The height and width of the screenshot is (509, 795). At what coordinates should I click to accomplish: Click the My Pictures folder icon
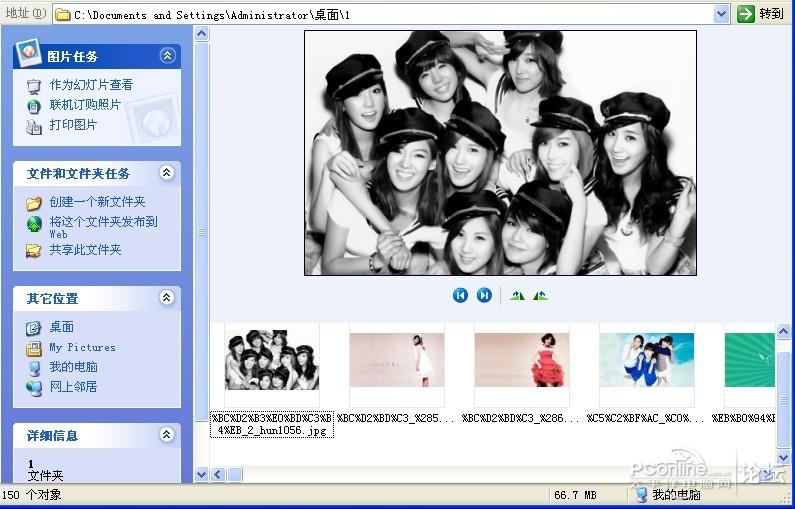click(33, 348)
